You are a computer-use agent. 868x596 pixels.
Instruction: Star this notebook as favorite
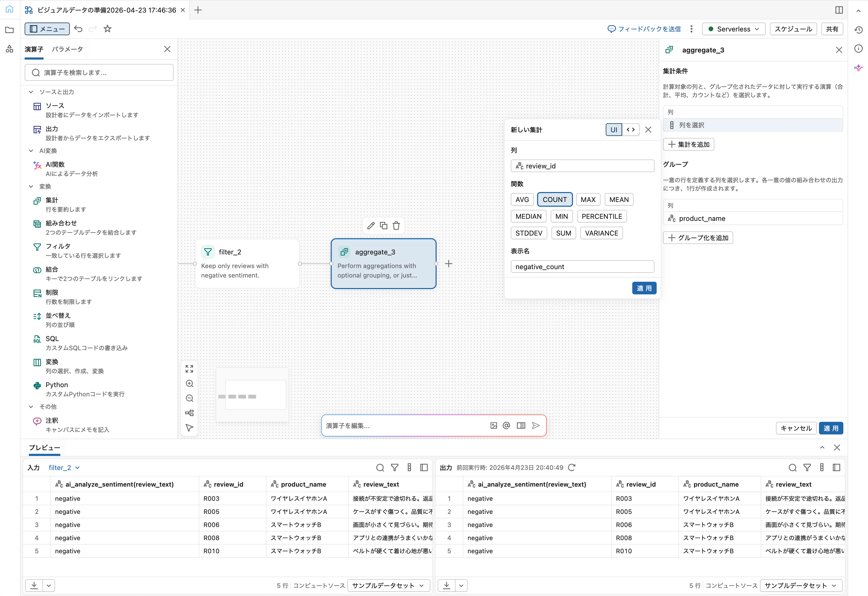(108, 29)
